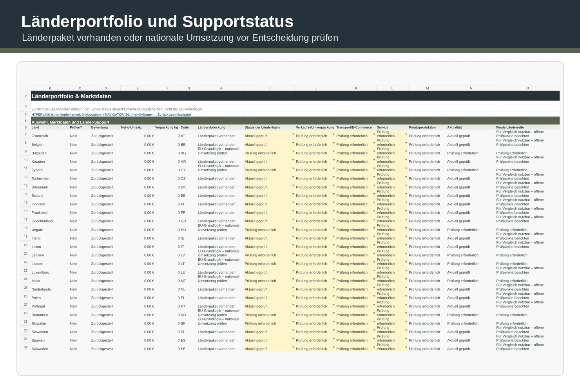The width and height of the screenshot is (580, 392).
Task: Follow the 'Zurück zum Navigator' hyperlink text
Action: (x=174, y=114)
